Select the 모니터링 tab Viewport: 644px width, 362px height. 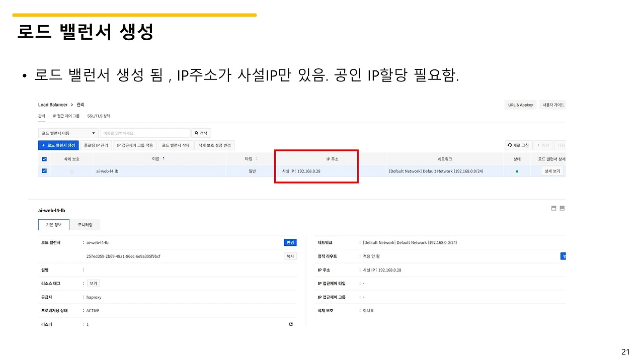85,225
